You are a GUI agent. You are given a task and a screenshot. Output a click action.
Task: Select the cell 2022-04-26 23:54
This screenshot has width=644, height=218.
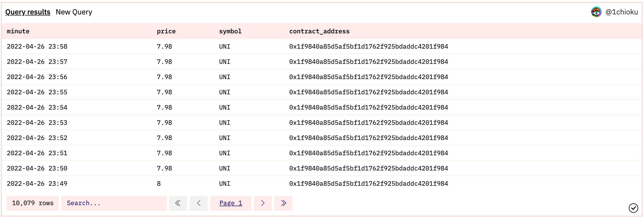pyautogui.click(x=37, y=107)
